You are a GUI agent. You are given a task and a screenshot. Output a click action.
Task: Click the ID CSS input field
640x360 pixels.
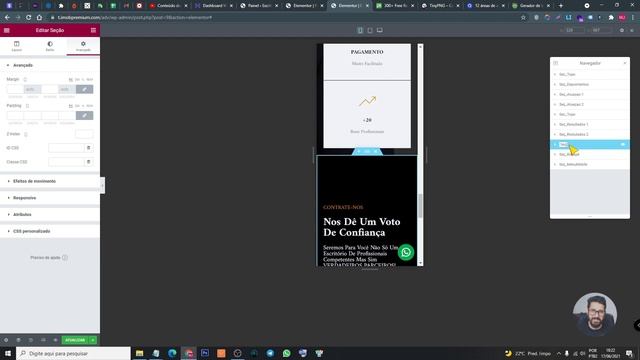click(x=66, y=148)
